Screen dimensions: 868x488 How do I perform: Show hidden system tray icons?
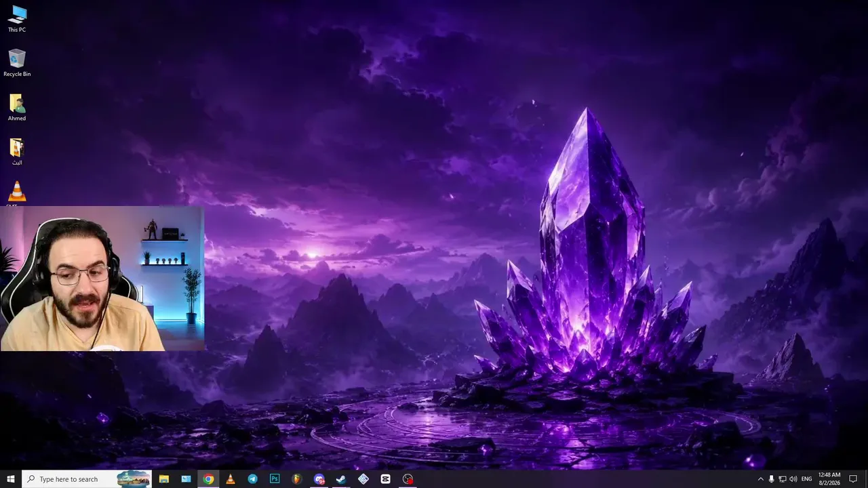click(x=760, y=479)
